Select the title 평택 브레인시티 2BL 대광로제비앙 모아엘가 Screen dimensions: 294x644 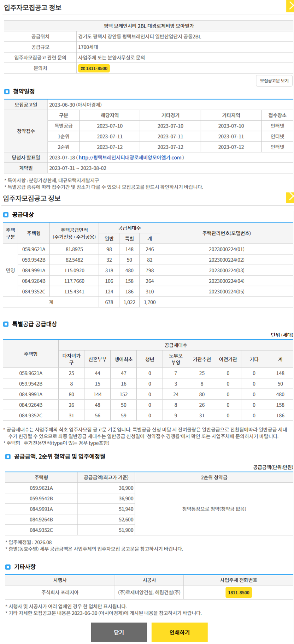[149, 26]
